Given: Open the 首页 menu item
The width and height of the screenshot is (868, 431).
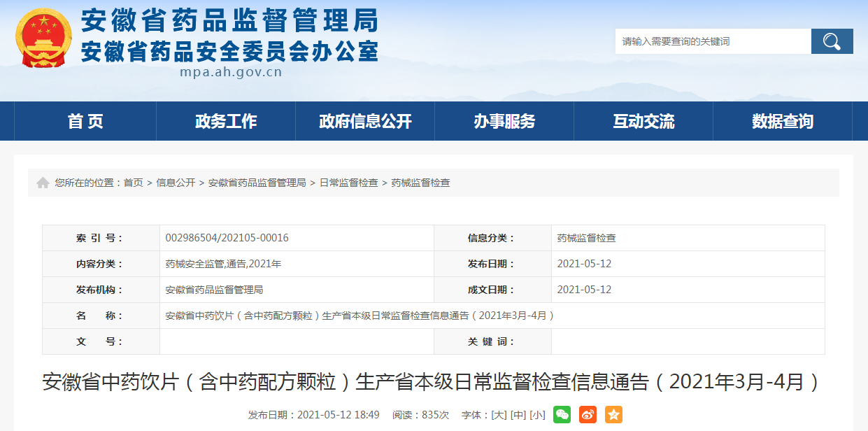Looking at the screenshot, I should (84, 120).
